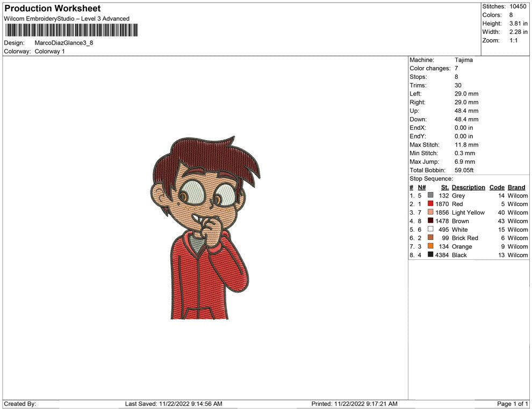Click the 'Last Saved: 11/22/2022 9:14:56 AM' footer
Viewport: 532px width, 409px height.
[174, 404]
